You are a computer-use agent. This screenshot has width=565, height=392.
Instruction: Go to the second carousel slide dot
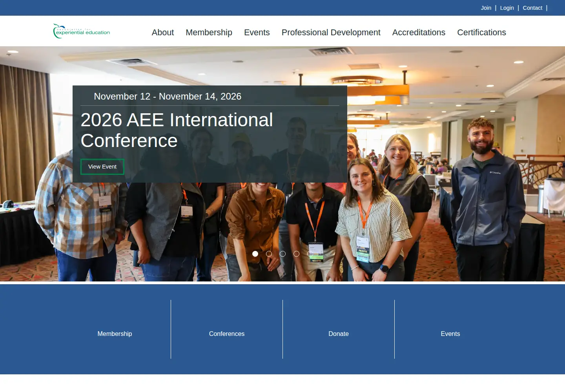269,254
